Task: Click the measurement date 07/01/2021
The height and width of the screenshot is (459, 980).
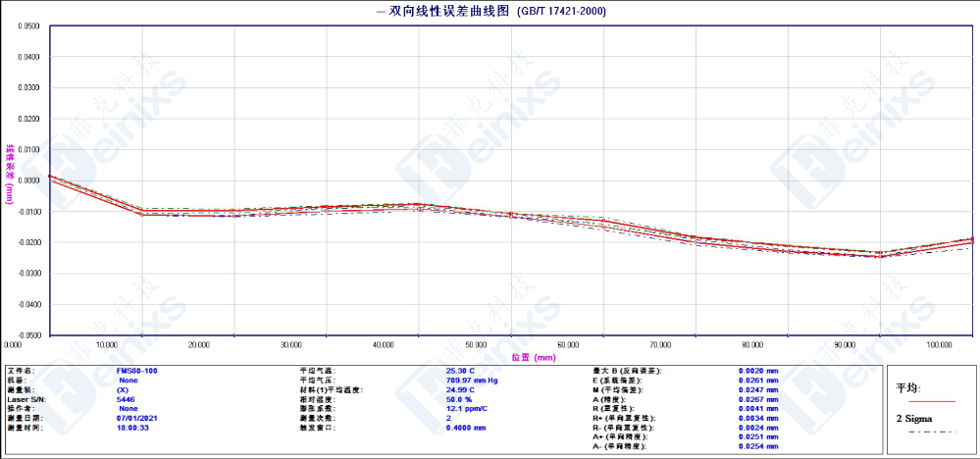Action: 135,419
